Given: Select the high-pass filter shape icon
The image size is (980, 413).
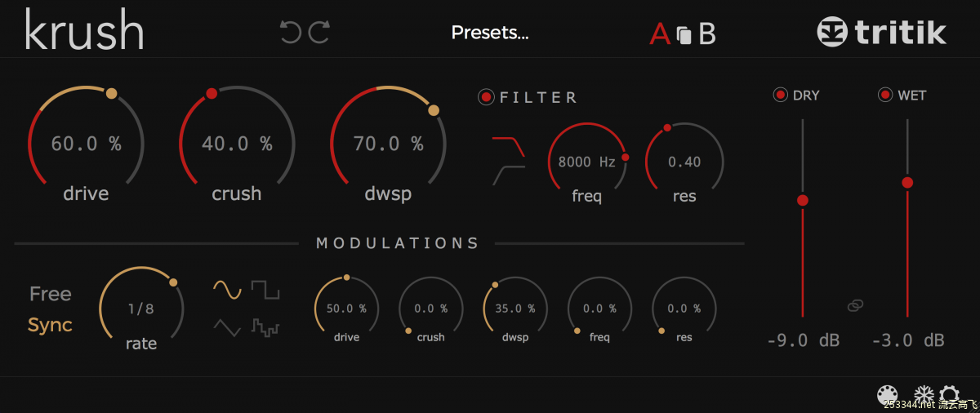Looking at the screenshot, I should point(508,175).
